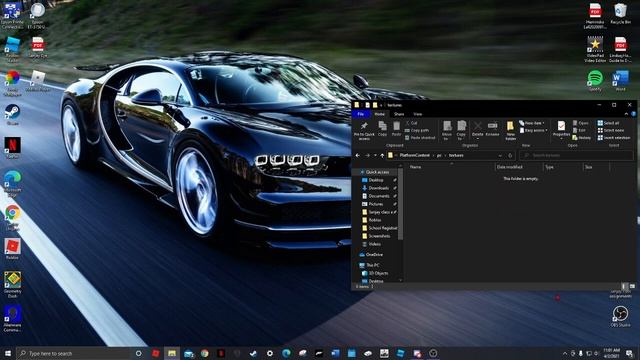Screen dimensions: 640x360
Task: Go up one folder level
Action: click(382, 156)
